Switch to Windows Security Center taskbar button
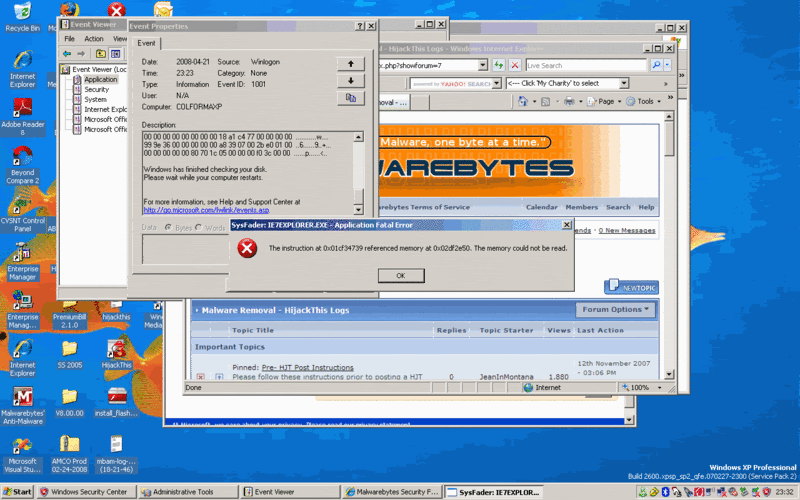This screenshot has width=800, height=500. tap(87, 492)
